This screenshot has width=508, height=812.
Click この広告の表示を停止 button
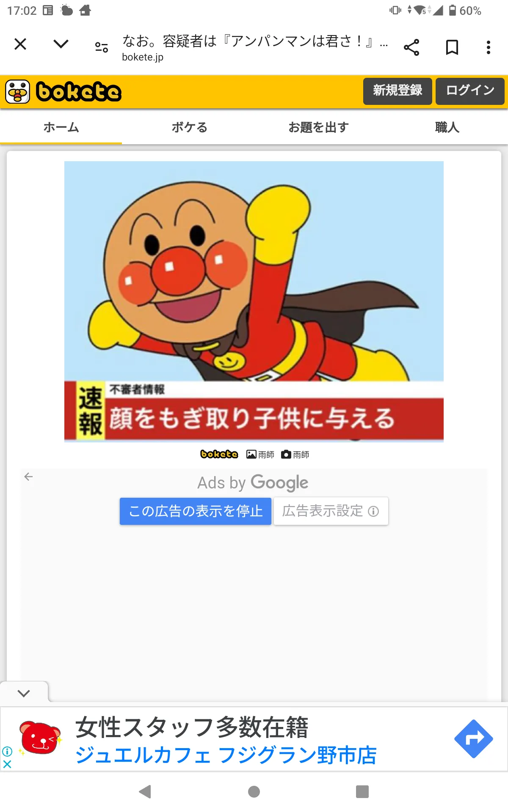pyautogui.click(x=195, y=511)
